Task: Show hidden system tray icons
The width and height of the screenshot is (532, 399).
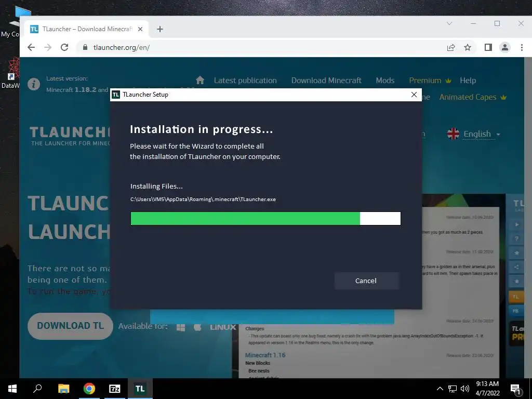Action: (440, 389)
